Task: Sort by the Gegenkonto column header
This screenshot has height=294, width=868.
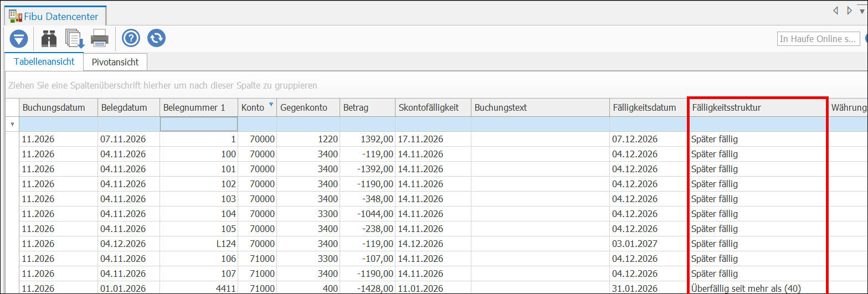Action: [x=308, y=107]
